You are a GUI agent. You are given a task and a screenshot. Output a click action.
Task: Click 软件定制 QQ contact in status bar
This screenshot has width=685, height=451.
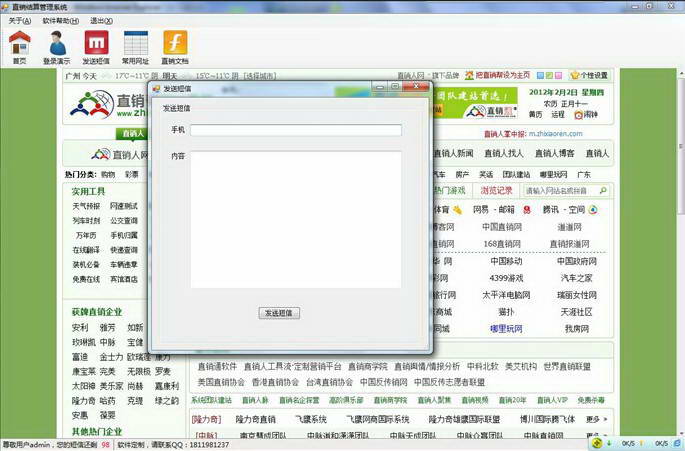(x=173, y=444)
